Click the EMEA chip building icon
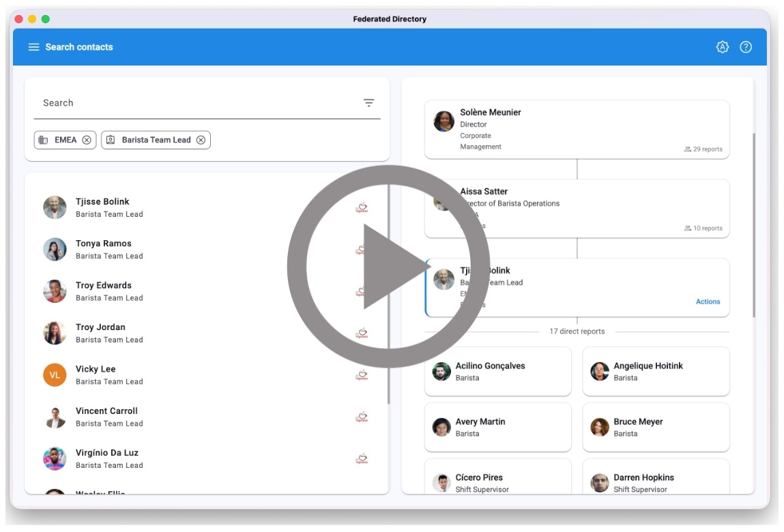This screenshot has width=784, height=532. pyautogui.click(x=44, y=140)
